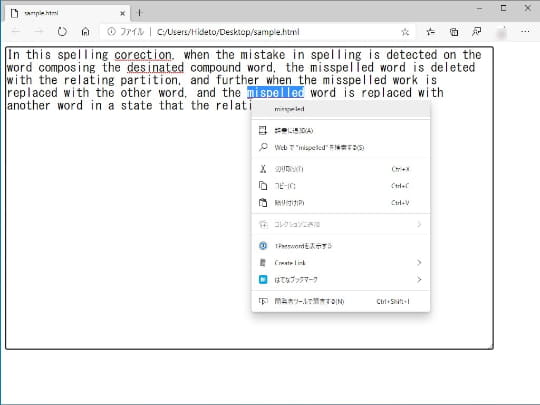Choose Paste (Ctrl+V) in the context menu
Screen dimensions: 540x405
pos(341,203)
